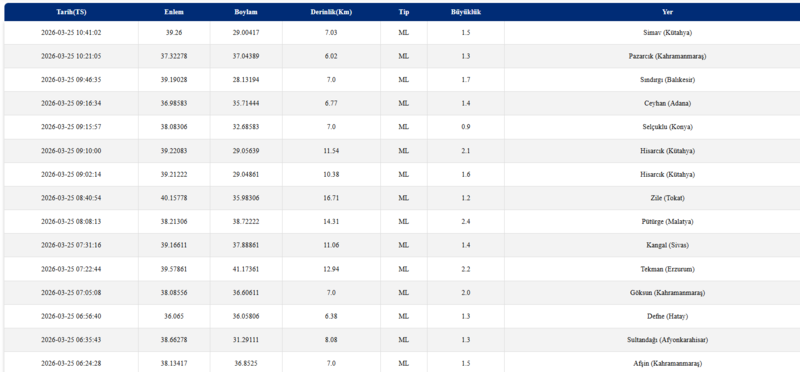The width and height of the screenshot is (800, 372).
Task: Select magnitude value 0.9
Action: [465, 127]
